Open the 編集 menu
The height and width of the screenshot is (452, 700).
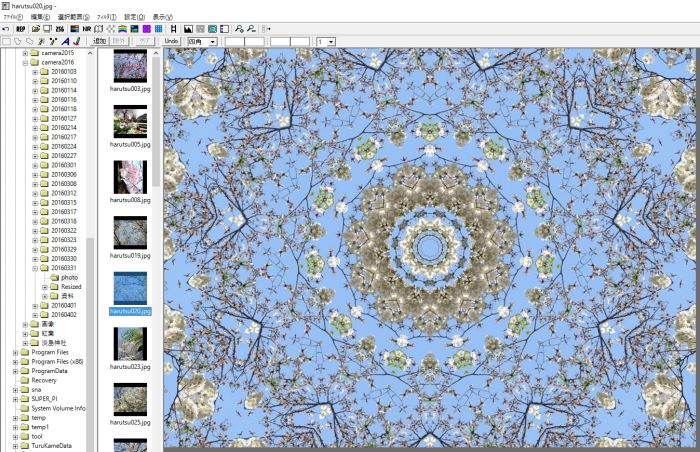(x=38, y=17)
